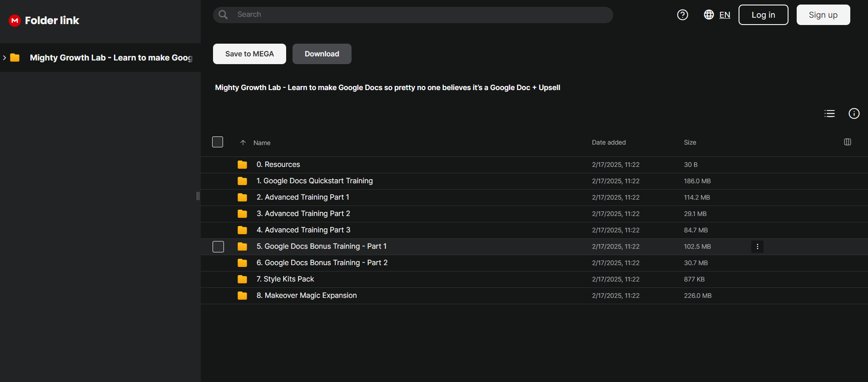
Task: Open 5. Google Docs Bonus Training - Part 1
Action: [322, 246]
